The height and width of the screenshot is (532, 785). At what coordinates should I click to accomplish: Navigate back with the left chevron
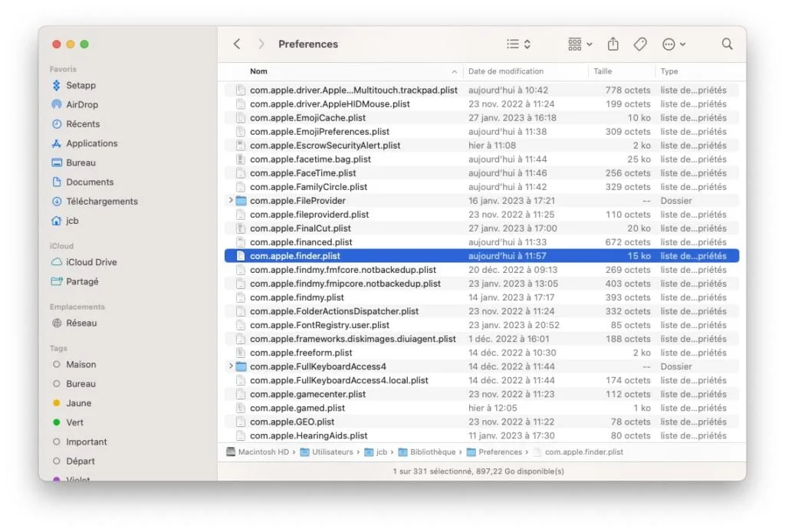(x=237, y=44)
